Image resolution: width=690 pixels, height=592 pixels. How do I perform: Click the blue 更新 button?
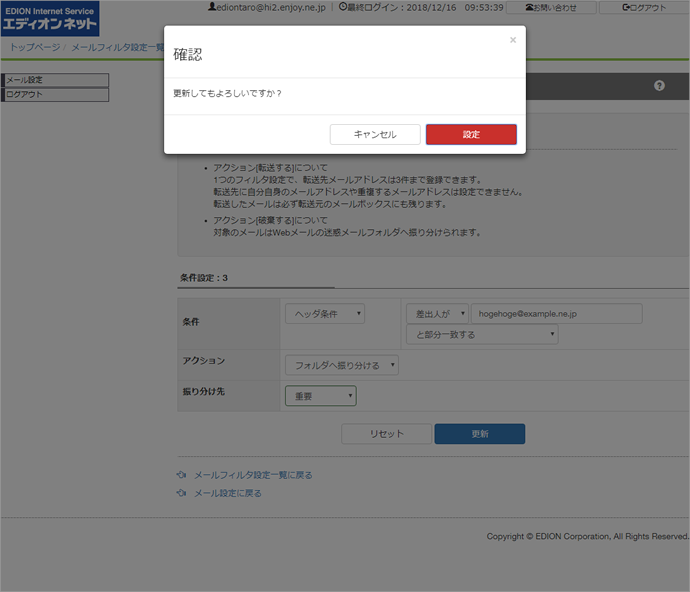[x=480, y=434]
